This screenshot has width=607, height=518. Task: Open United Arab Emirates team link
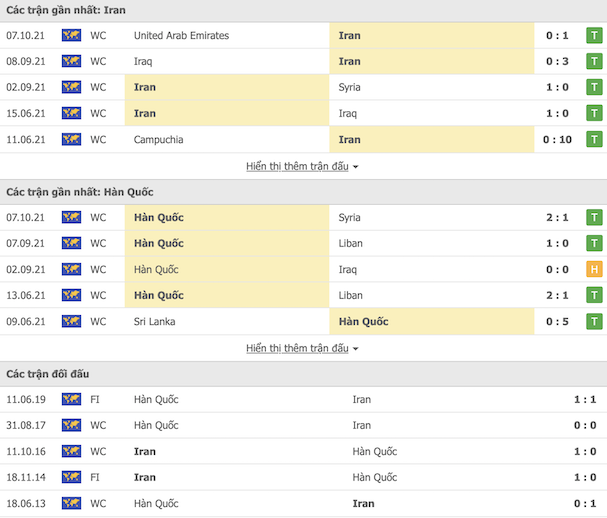tap(181, 36)
